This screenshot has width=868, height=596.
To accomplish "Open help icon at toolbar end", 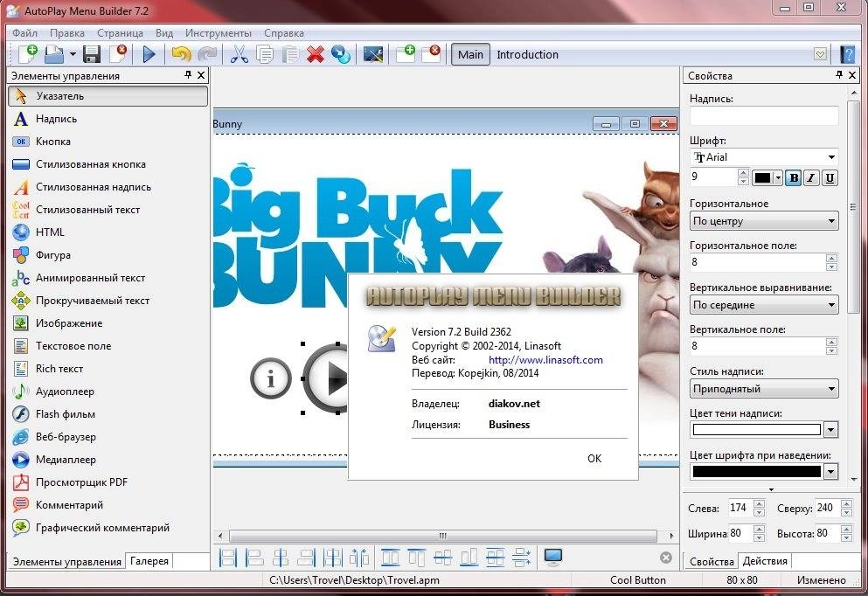I will tap(848, 54).
